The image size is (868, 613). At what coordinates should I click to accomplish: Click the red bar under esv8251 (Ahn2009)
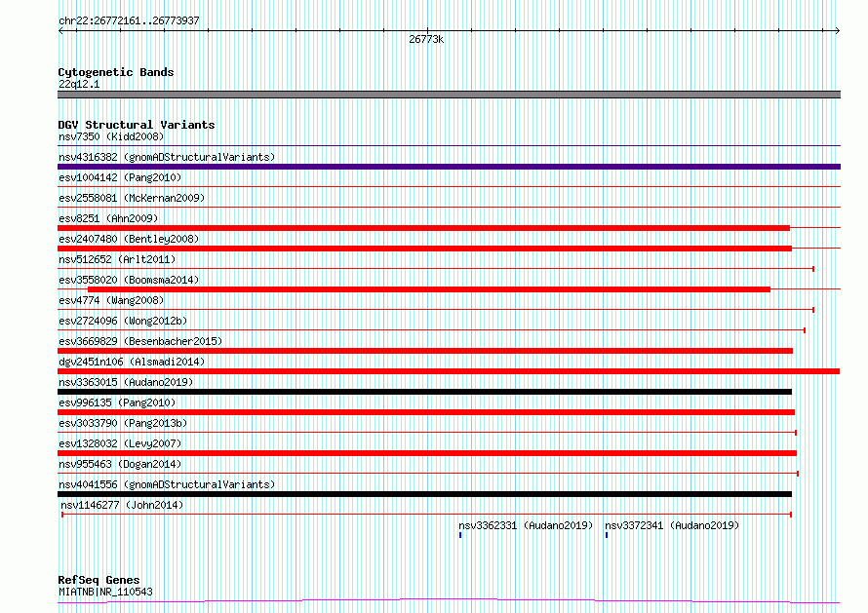[423, 228]
